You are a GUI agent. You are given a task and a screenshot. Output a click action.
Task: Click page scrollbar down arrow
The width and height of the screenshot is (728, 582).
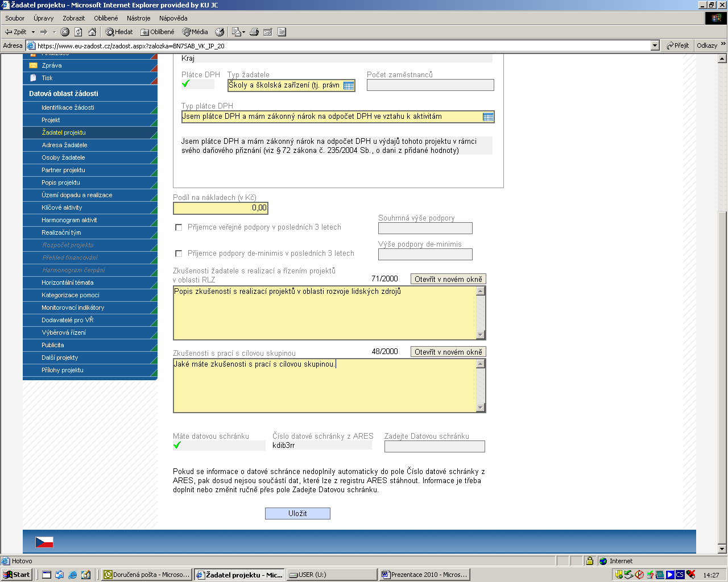(x=722, y=549)
